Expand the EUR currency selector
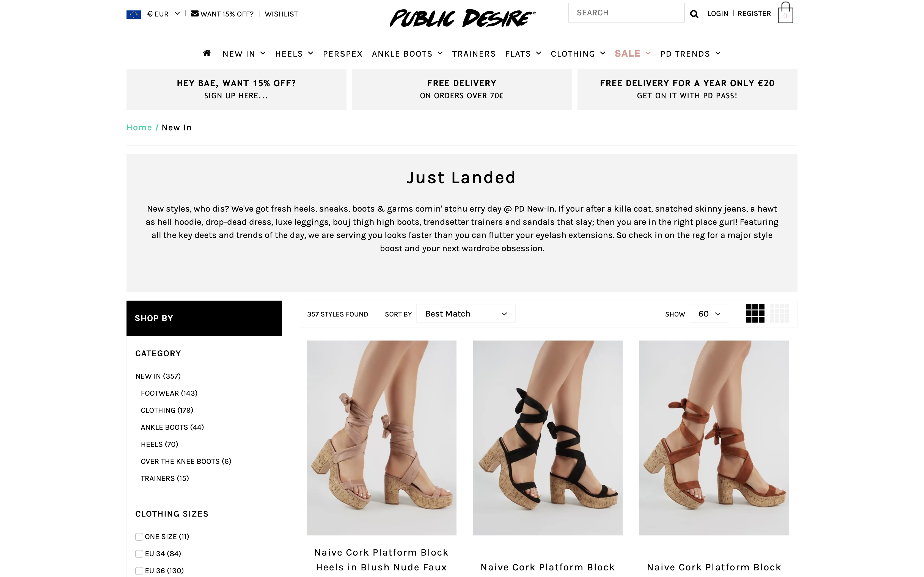 (x=163, y=14)
